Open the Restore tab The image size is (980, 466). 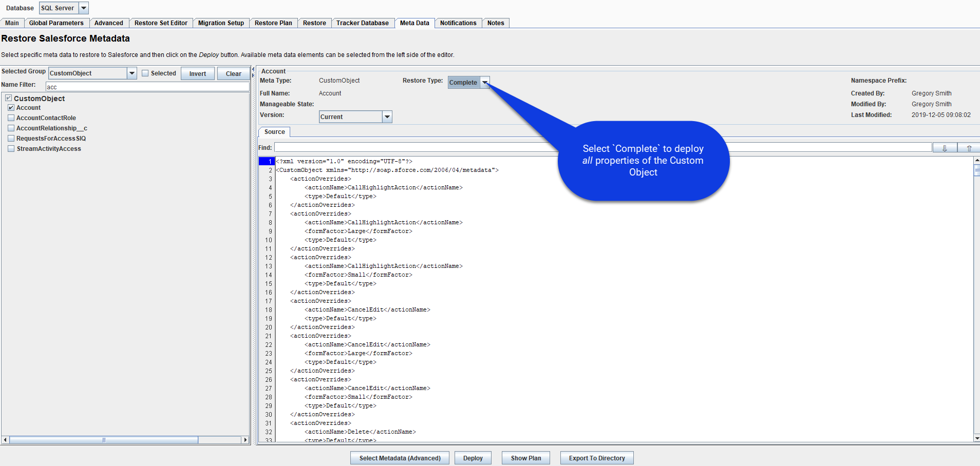tap(314, 23)
